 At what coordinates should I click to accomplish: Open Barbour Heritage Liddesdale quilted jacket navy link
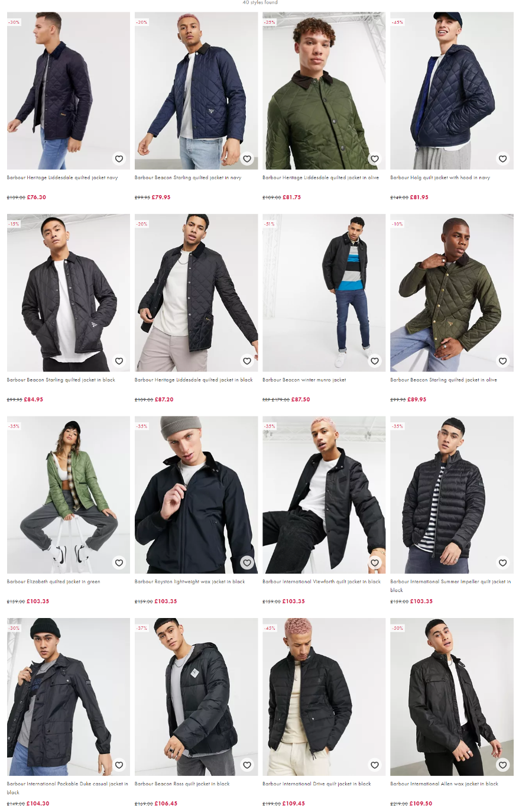pos(62,177)
